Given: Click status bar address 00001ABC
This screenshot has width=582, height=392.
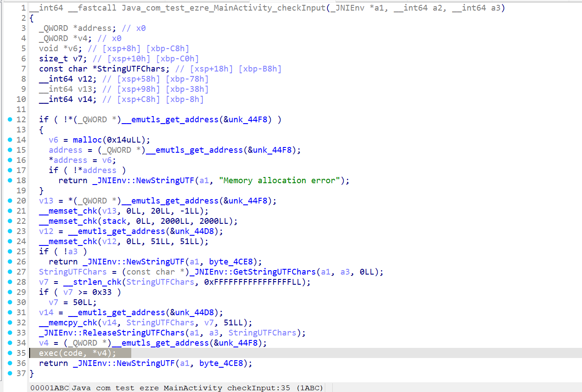Looking at the screenshot, I should (49, 388).
